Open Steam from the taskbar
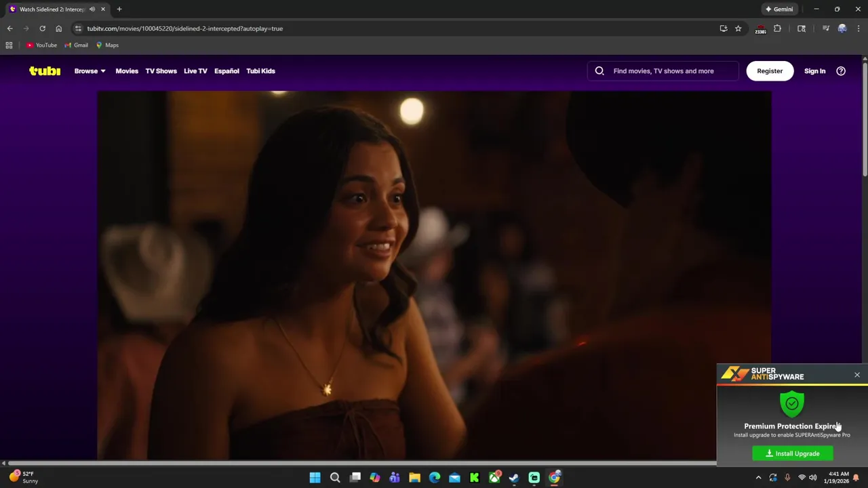The image size is (868, 488). [x=514, y=478]
